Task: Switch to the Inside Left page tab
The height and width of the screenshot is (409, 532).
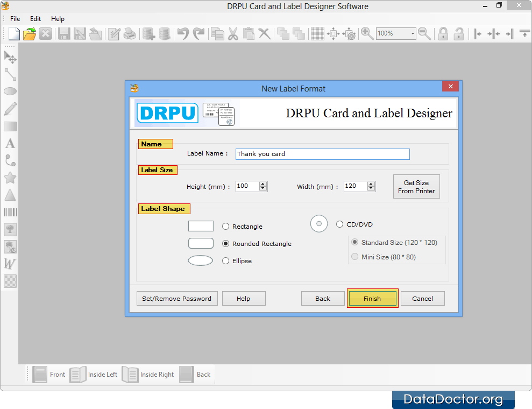Action: [94, 375]
